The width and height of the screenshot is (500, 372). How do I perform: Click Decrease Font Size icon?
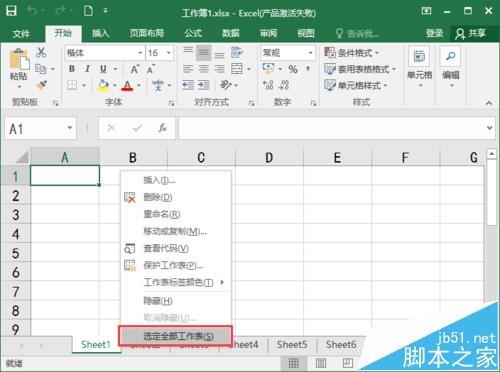150,69
